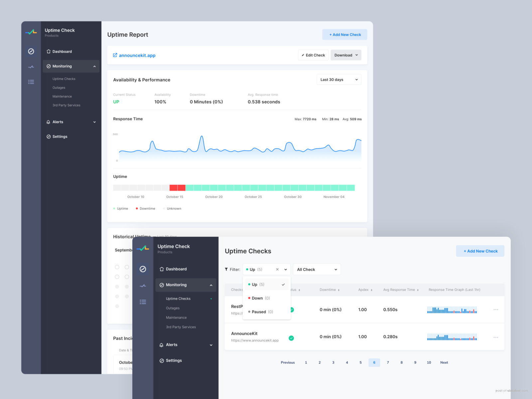The height and width of the screenshot is (399, 532).
Task: Clear the Up filter with the X icon
Action: pos(277,269)
